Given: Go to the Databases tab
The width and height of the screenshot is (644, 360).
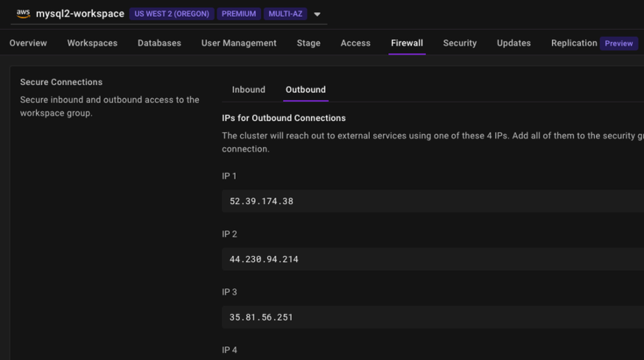Looking at the screenshot, I should pos(159,43).
